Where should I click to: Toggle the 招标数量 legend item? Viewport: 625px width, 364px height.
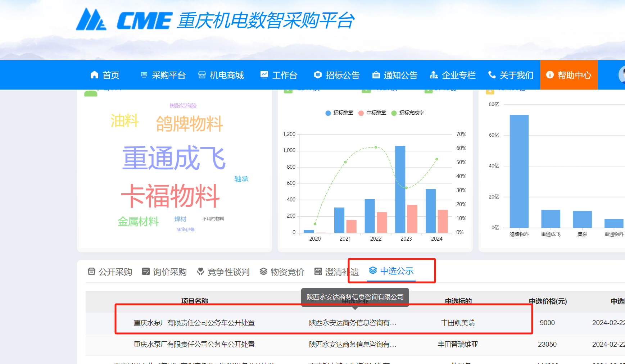tap(339, 113)
